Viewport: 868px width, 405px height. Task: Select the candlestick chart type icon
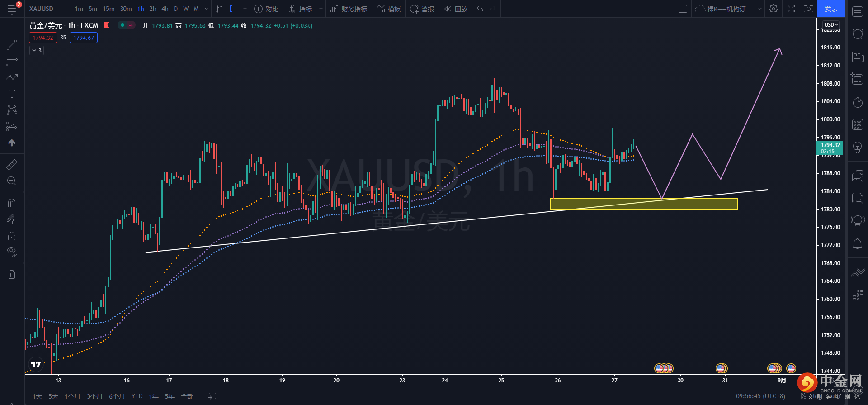click(x=233, y=9)
